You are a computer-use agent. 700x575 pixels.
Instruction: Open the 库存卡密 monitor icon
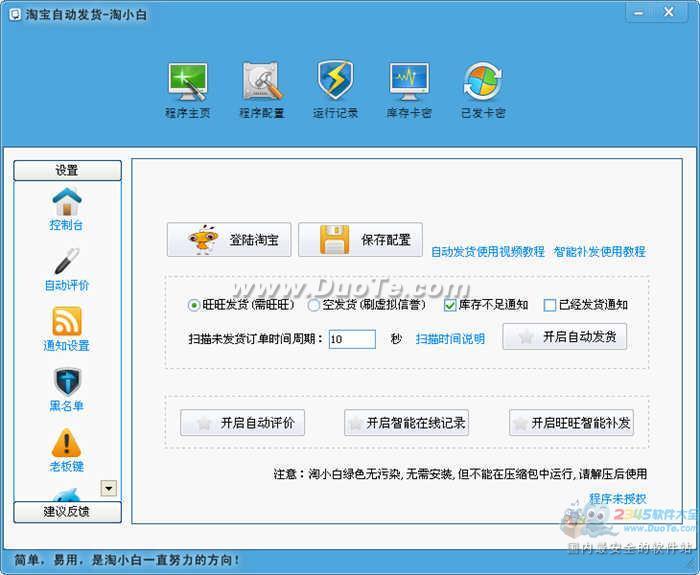(x=409, y=82)
